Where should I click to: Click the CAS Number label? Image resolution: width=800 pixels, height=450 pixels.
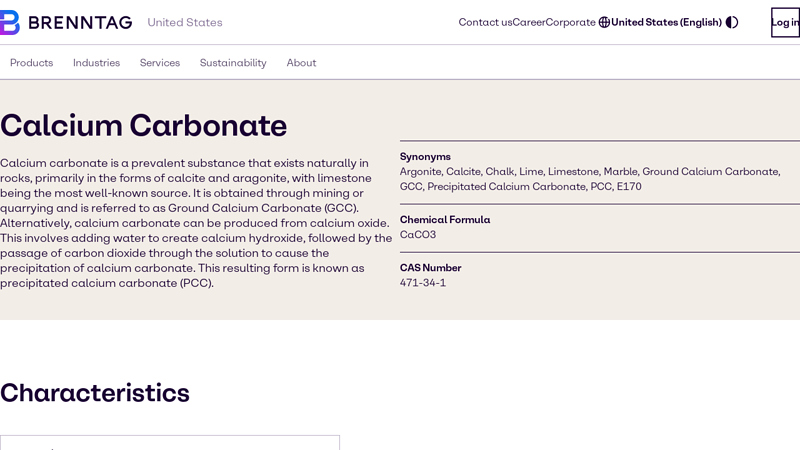tap(431, 268)
